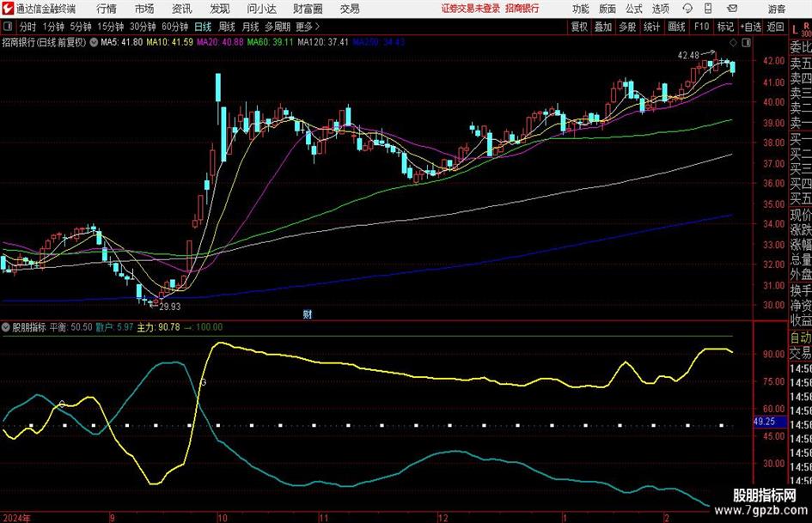This screenshot has width=812, height=523.
Task: Click the Tongdaxin red logo icon
Action: [8, 9]
